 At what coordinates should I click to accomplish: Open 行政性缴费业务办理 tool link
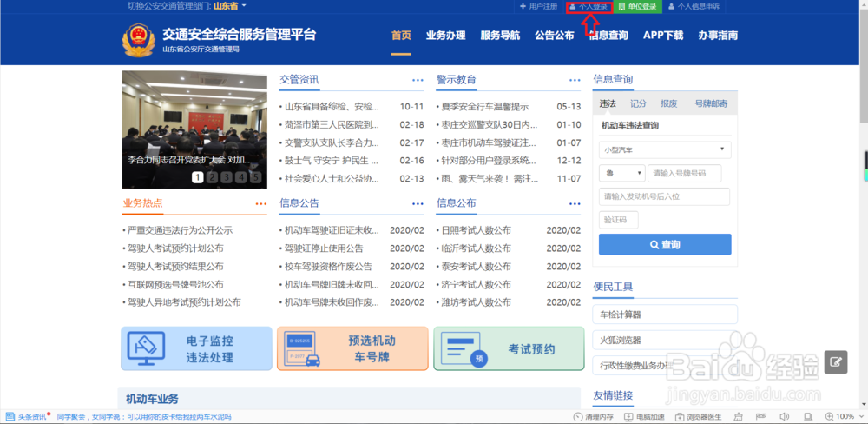coord(665,365)
